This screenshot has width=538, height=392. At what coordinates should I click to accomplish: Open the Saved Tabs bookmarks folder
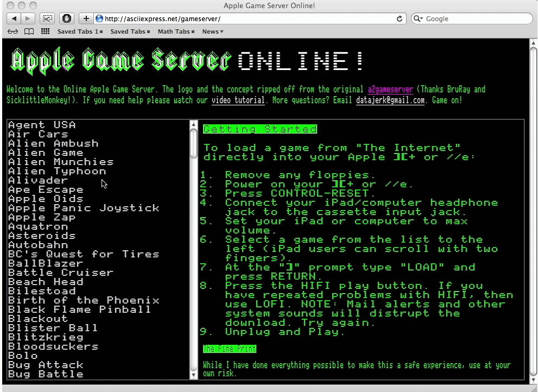130,31
